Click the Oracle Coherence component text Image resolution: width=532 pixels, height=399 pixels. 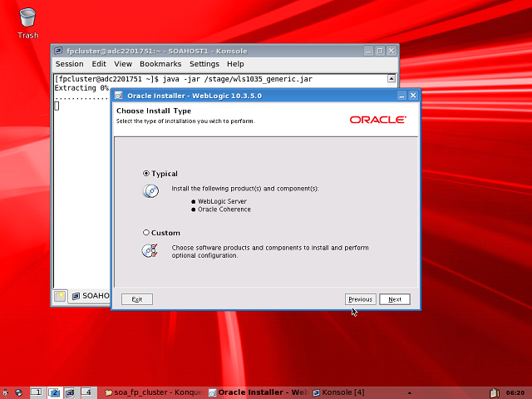[224, 209]
